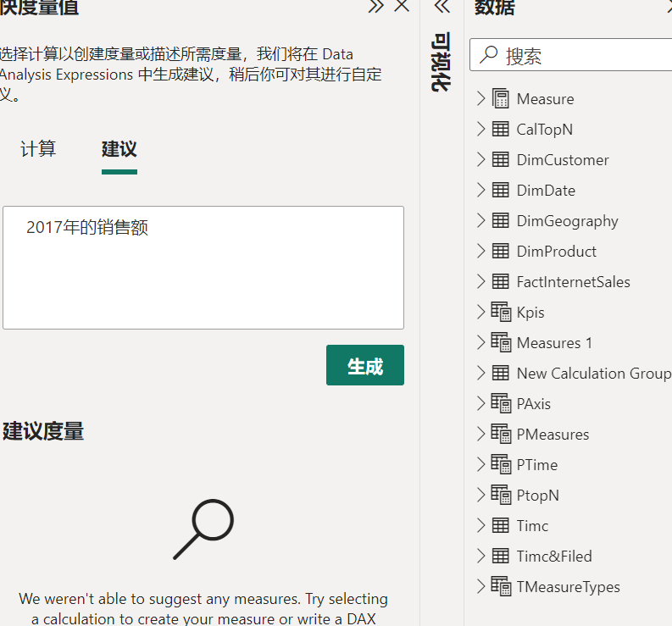
Task: Expand the PMeasures table node
Action: tap(480, 434)
